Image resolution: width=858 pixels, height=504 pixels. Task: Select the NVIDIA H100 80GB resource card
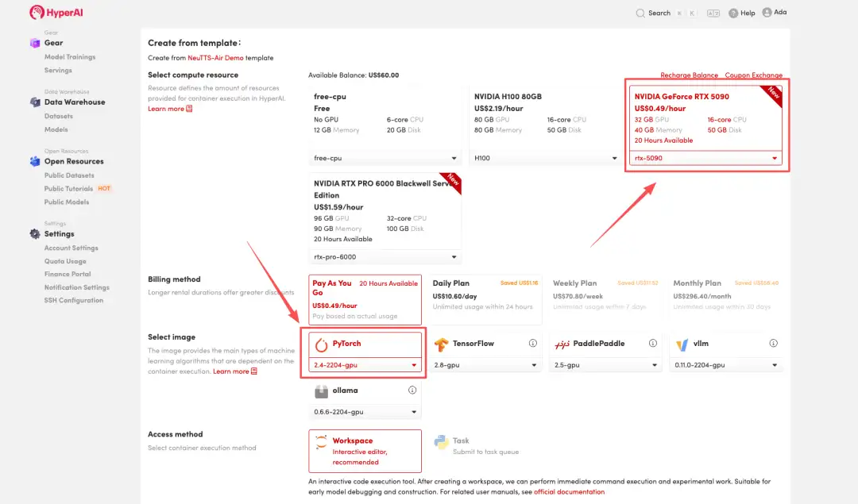(x=545, y=125)
